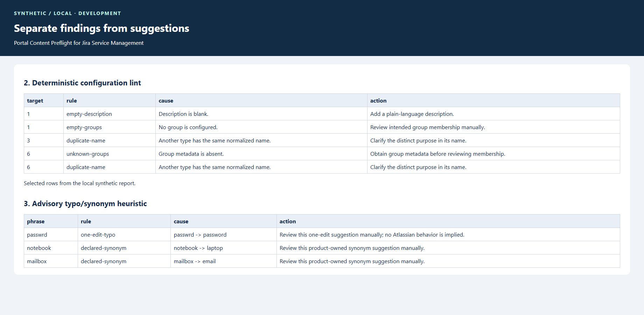Select the 'unknown-groups' rule cell
The width and height of the screenshot is (644, 315).
click(110, 154)
